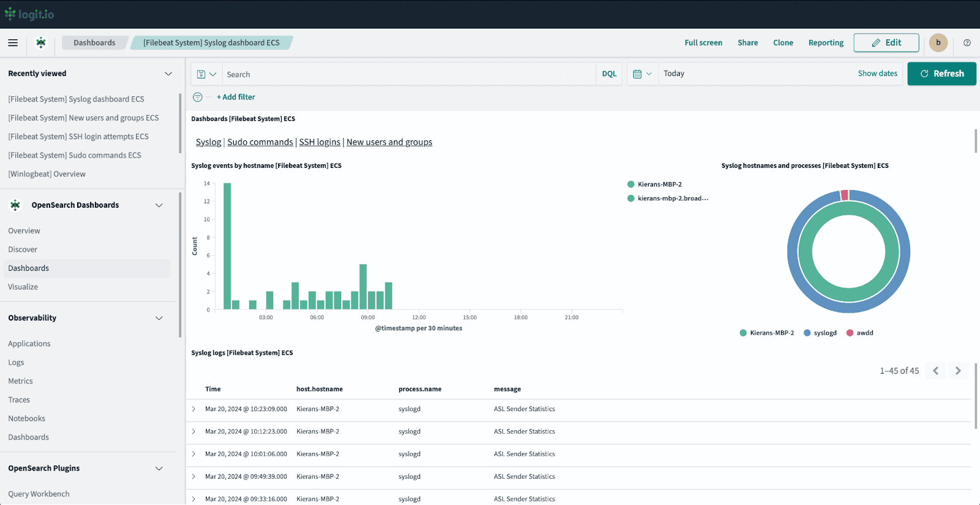Go to next page of syslog logs
The image size is (980, 505).
(958, 371)
